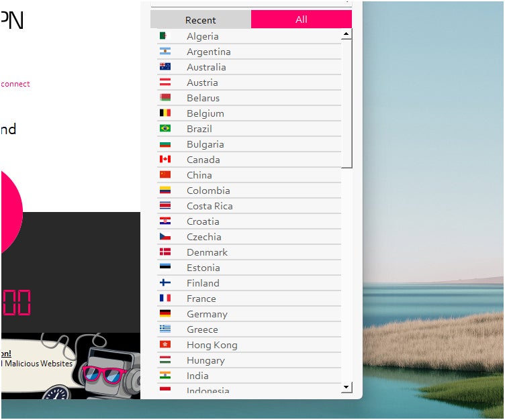This screenshot has height=420, width=505.
Task: Click the big pink round connect button
Action: coord(11,213)
